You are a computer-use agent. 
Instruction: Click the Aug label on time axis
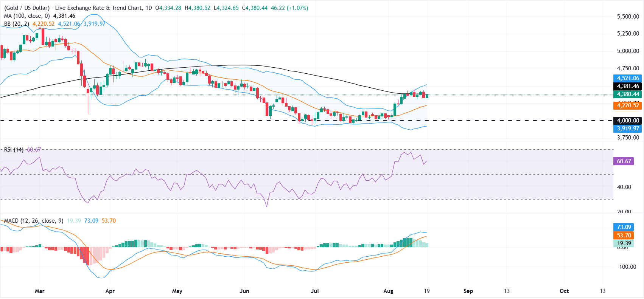pos(389,291)
